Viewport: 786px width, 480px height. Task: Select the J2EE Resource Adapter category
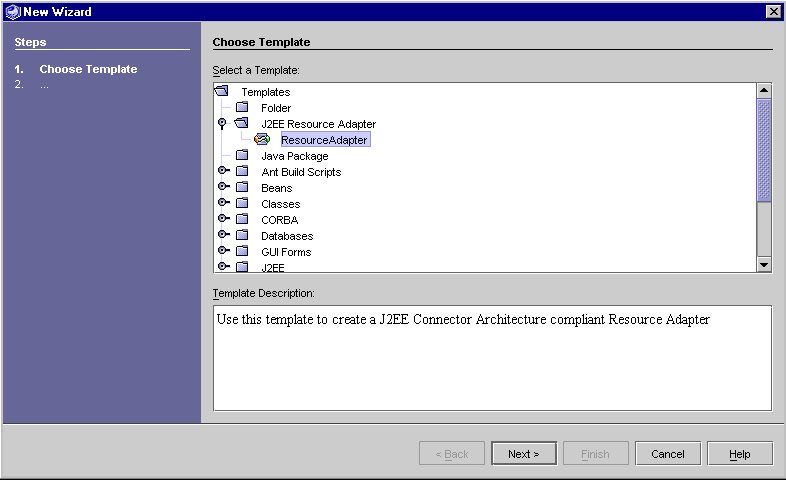pyautogui.click(x=318, y=124)
